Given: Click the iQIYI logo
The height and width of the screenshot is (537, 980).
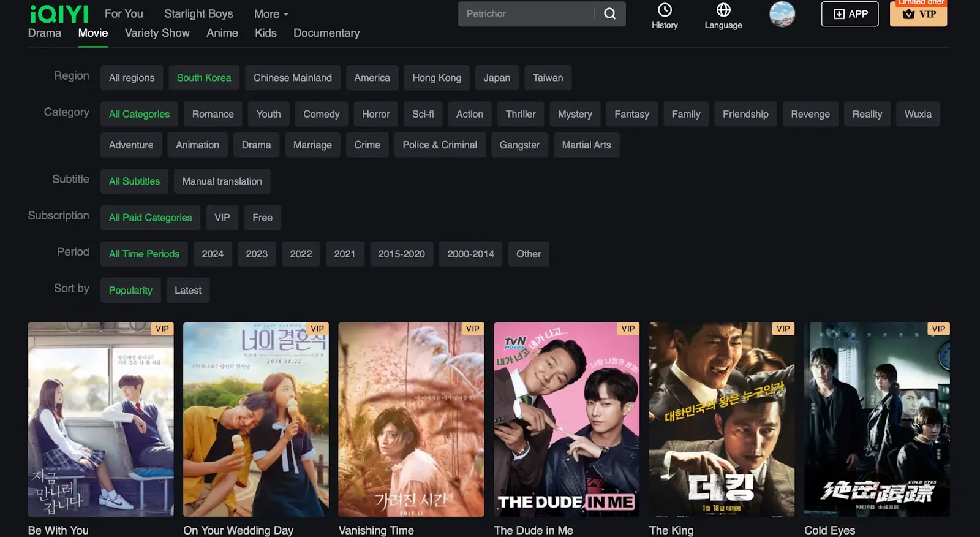Looking at the screenshot, I should 59,13.
